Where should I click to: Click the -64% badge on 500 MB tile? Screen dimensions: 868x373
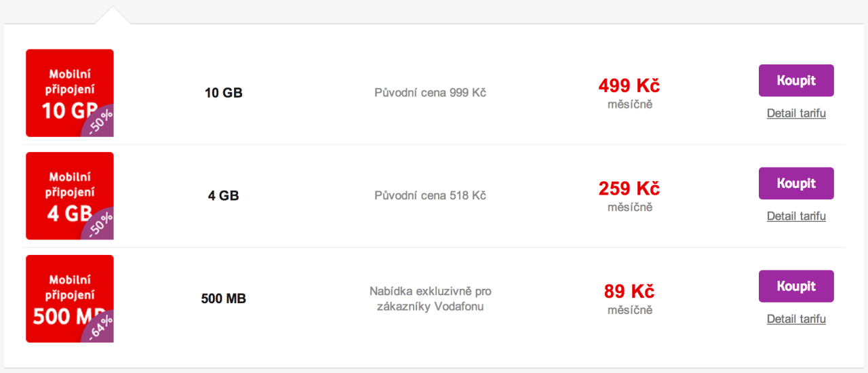coord(100,328)
